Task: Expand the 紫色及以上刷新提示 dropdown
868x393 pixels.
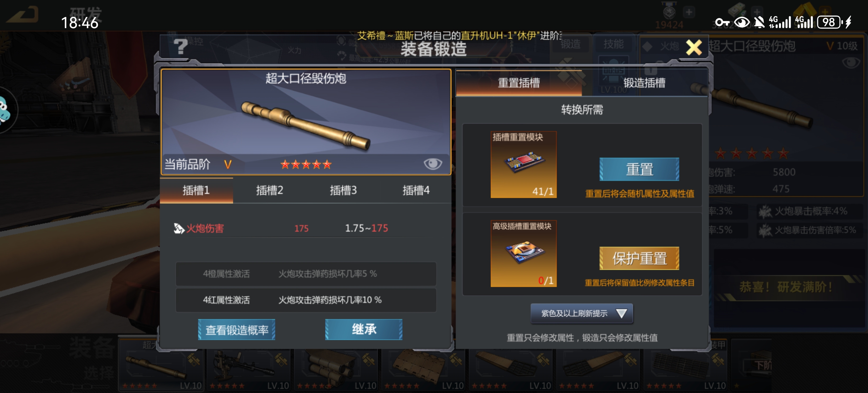Action: tap(582, 313)
